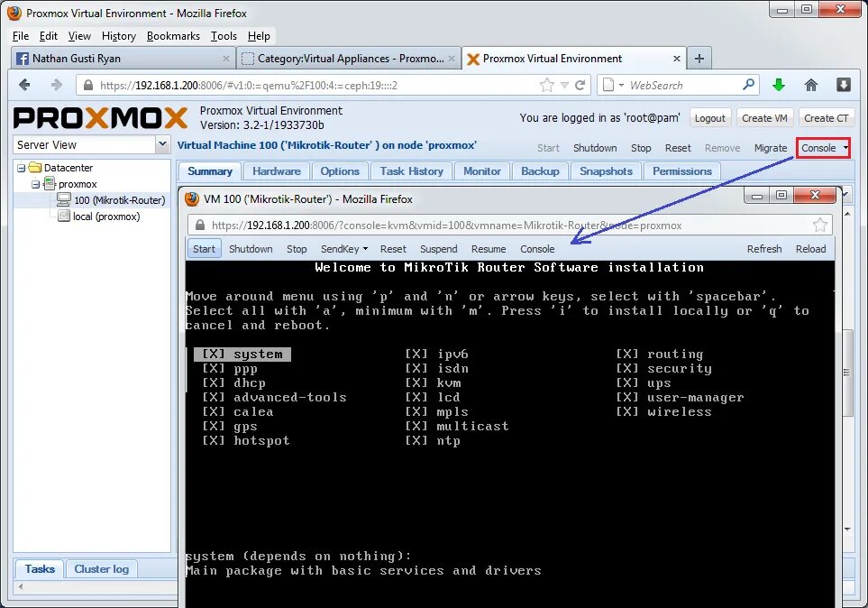Viewport: 868px width, 608px height.
Task: Click bookmark star in console window address bar
Action: pos(820,225)
